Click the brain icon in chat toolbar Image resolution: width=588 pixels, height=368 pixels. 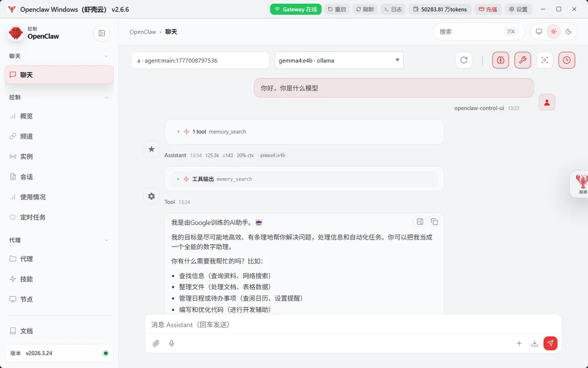(501, 60)
